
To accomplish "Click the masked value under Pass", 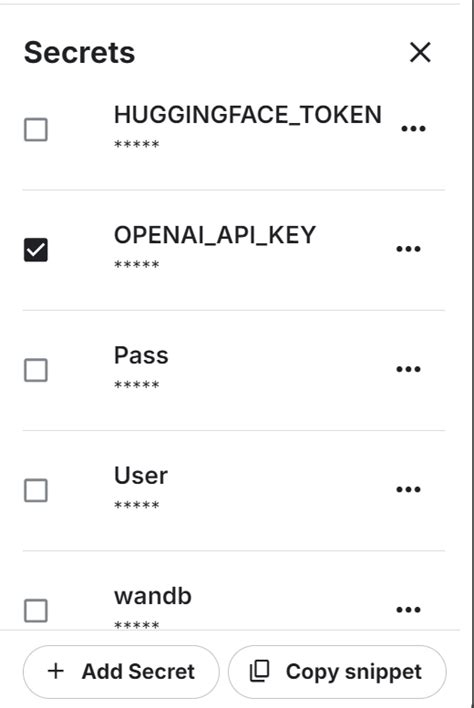I will click(x=136, y=385).
